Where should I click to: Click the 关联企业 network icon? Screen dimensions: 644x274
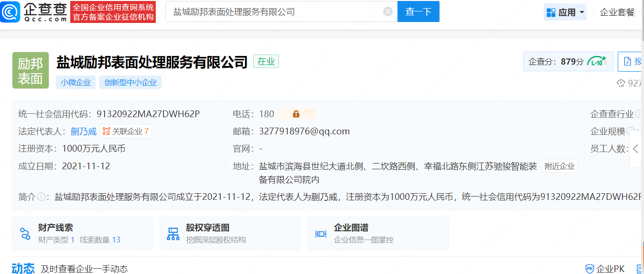click(x=107, y=131)
